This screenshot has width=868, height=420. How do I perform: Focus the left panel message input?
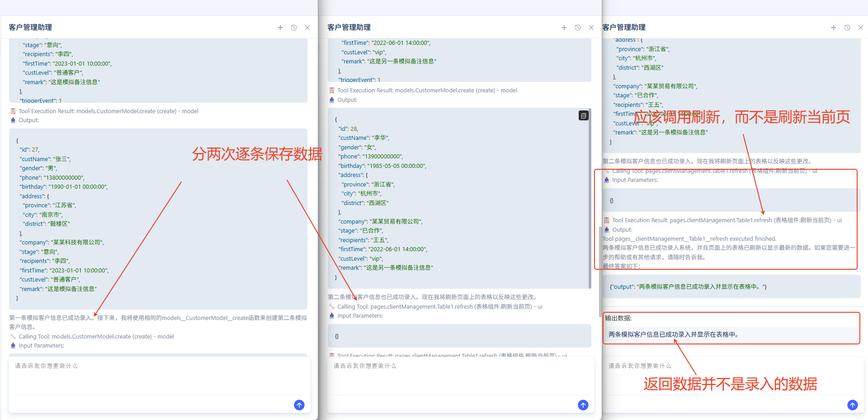[x=159, y=376]
